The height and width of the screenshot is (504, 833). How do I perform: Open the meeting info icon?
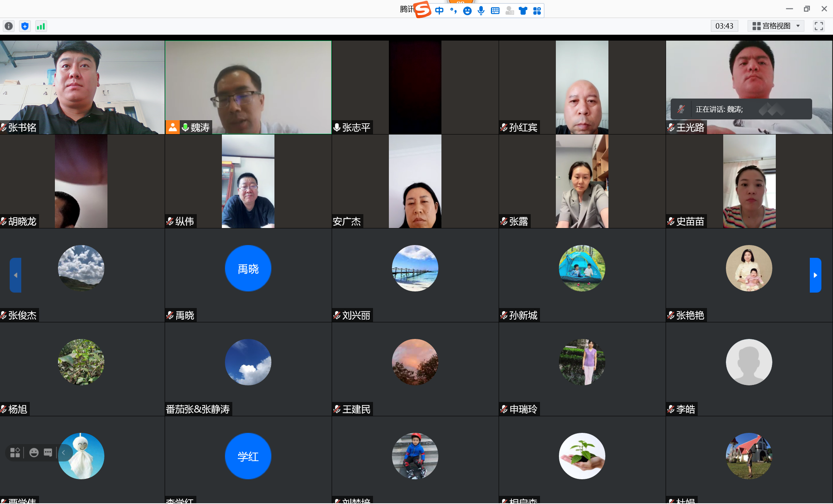[9, 26]
